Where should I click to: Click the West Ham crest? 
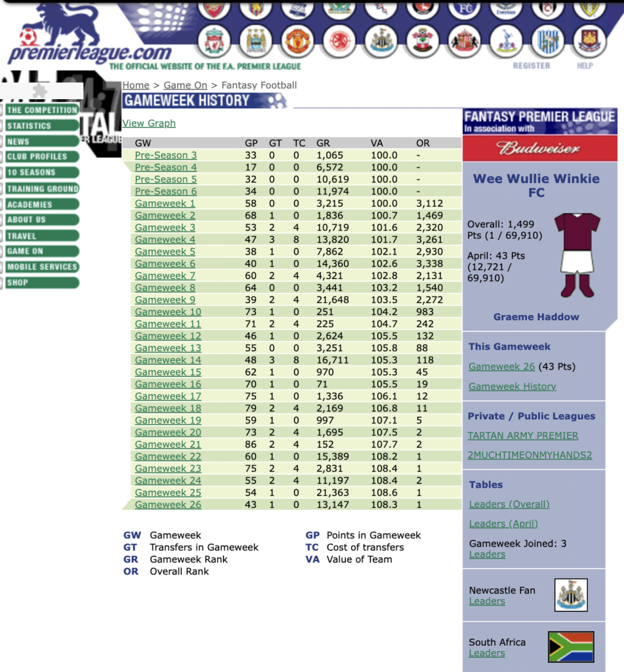tap(589, 41)
